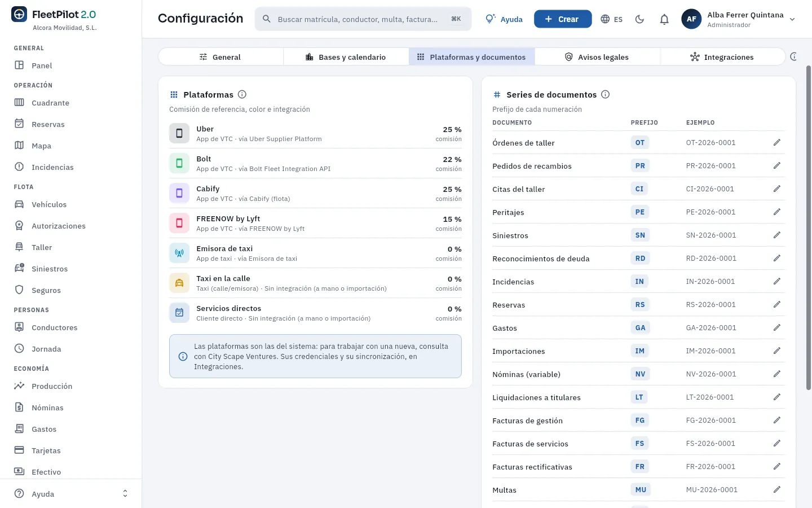Focus the search field
This screenshot has height=508, width=812.
[363, 19]
